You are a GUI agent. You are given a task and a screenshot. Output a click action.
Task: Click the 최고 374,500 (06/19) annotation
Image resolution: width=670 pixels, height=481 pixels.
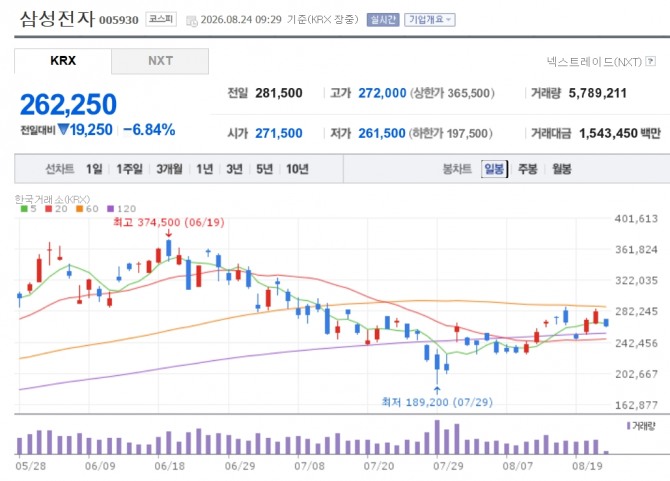(169, 222)
